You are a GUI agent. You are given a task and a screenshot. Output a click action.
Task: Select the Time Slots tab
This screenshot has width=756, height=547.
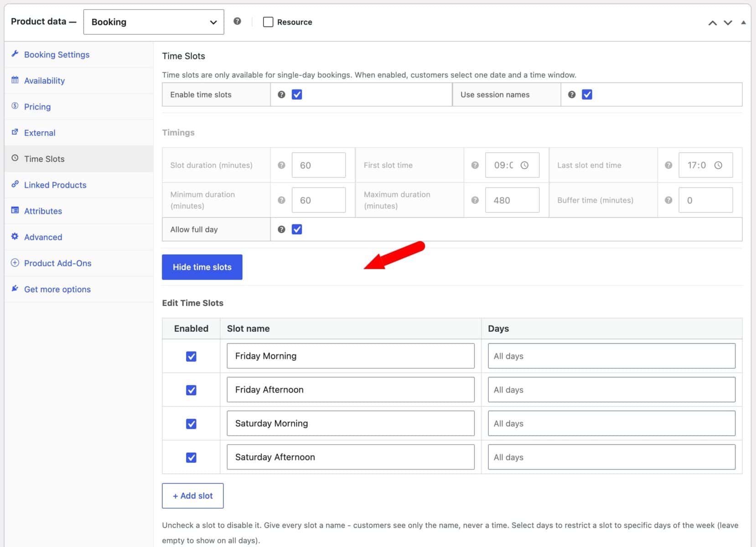(78, 159)
